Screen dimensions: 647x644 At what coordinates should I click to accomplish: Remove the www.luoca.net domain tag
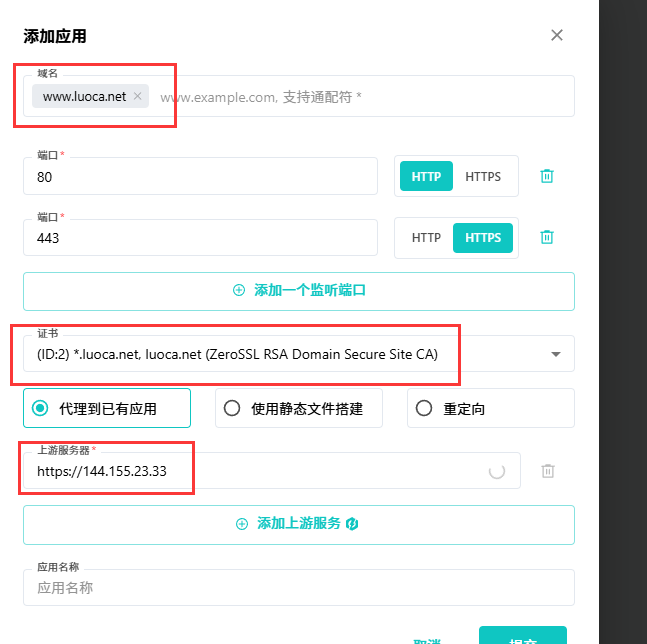[x=138, y=97]
